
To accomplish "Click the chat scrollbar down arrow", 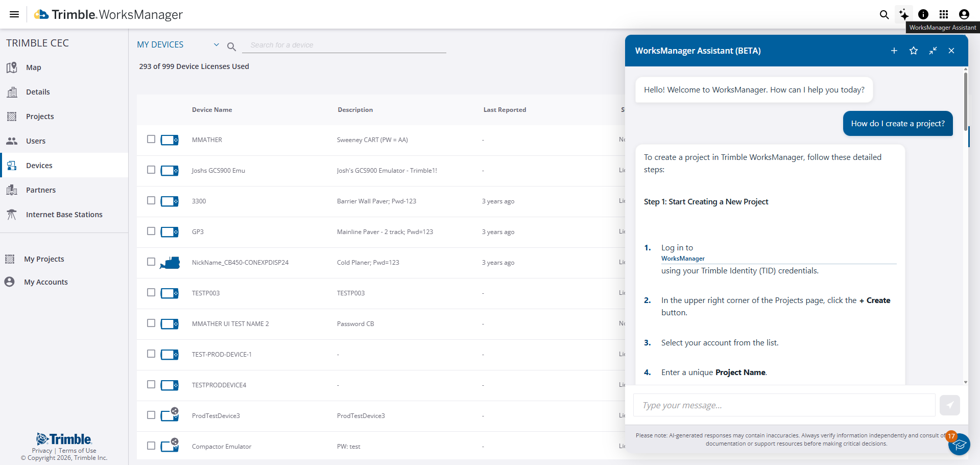I will [x=965, y=382].
